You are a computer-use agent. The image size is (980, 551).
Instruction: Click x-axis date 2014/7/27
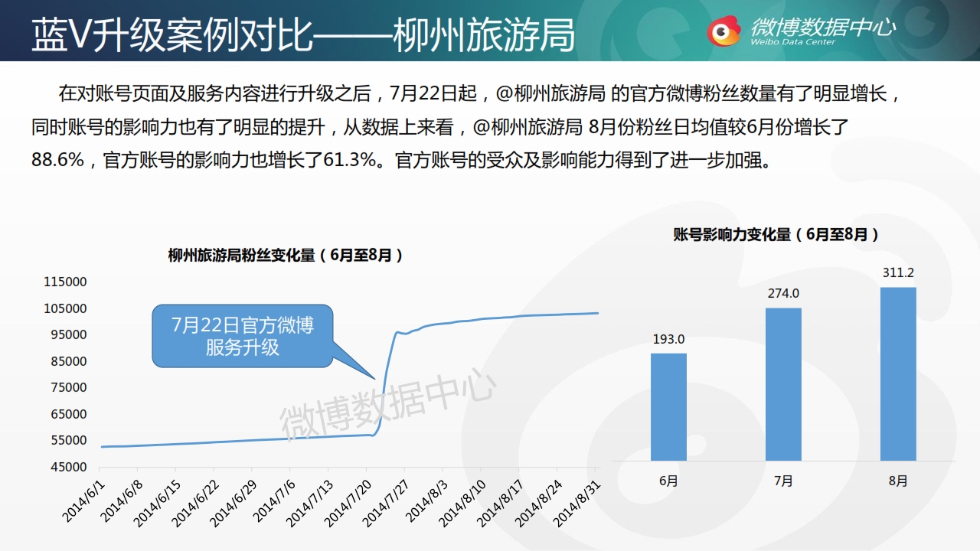tap(386, 504)
